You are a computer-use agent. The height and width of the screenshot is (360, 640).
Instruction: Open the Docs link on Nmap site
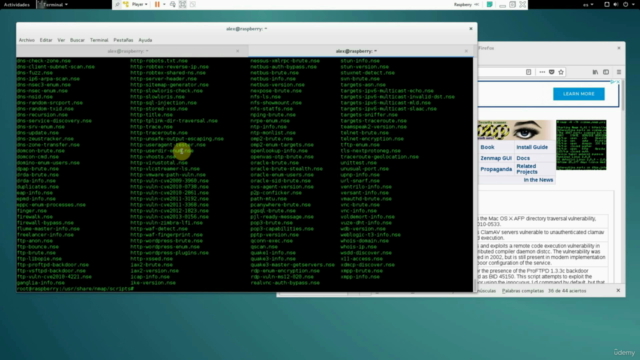click(523, 158)
